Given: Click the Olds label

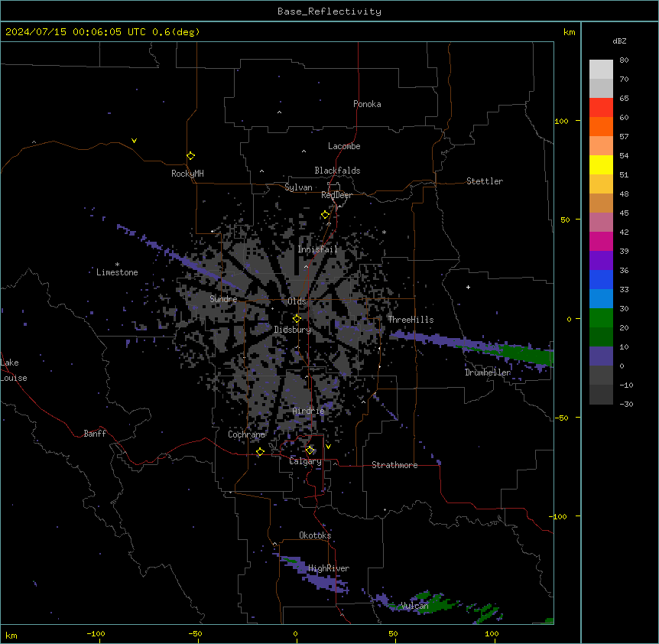Looking at the screenshot, I should point(297,301).
